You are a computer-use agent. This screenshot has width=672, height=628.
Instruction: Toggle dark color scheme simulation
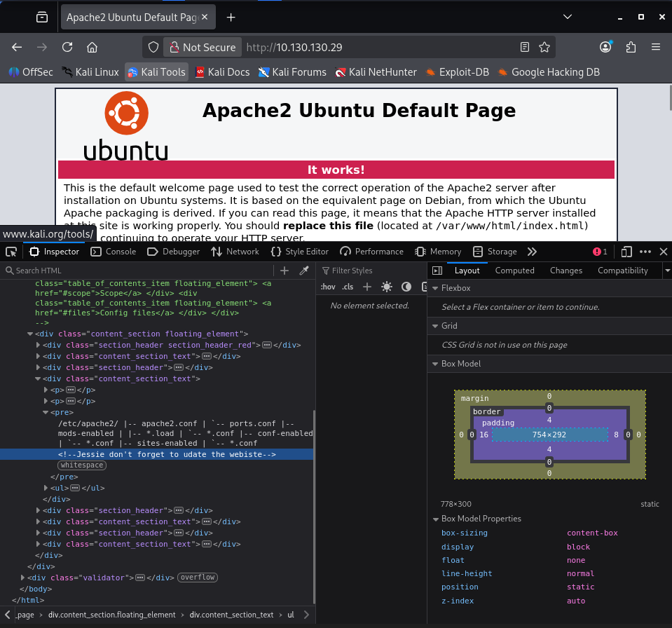pyautogui.click(x=406, y=287)
